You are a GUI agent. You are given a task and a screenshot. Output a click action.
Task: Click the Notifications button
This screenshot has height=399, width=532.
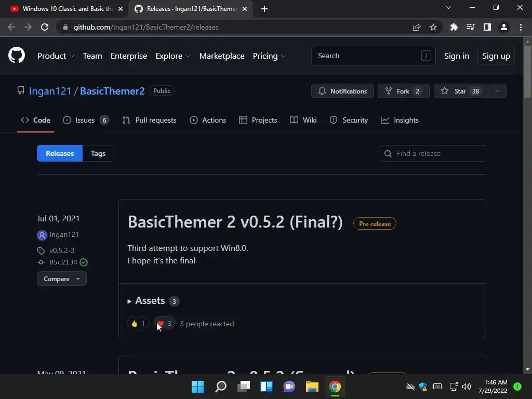pos(342,91)
